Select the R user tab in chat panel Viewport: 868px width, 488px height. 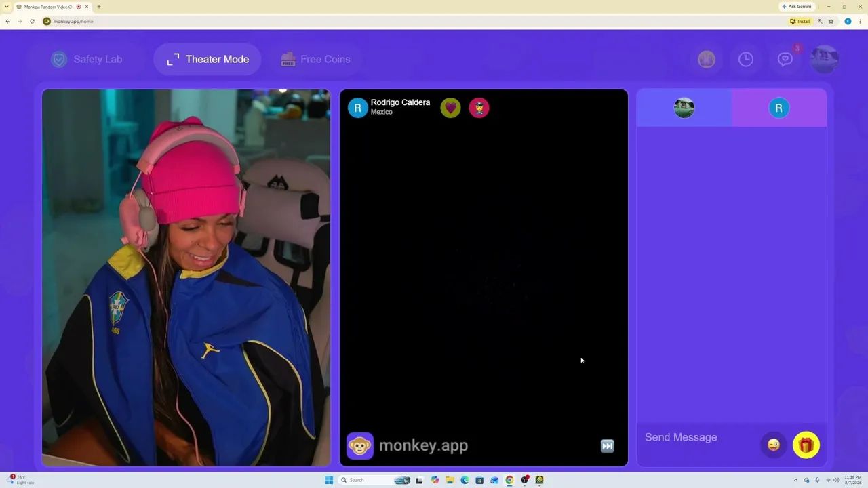point(778,108)
